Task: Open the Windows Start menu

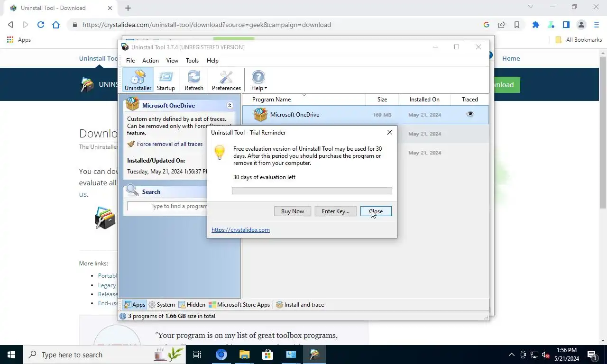Action: coord(11,355)
